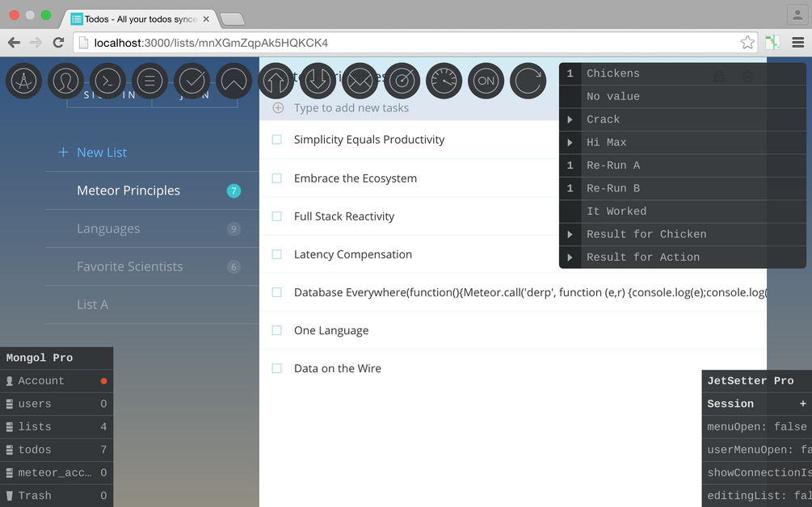Screen dimensions: 812x507
Task: Check the Simplicity Equals Productivity task
Action: pos(277,140)
